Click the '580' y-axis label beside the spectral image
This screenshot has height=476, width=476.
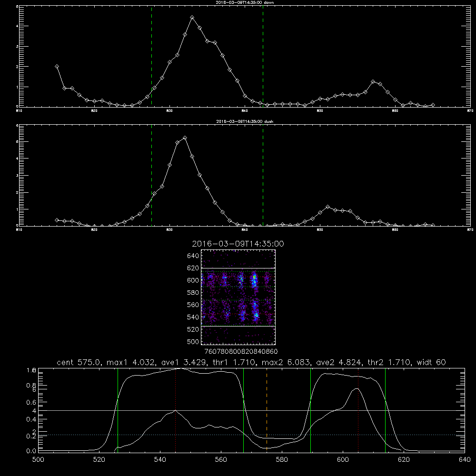tap(193, 293)
